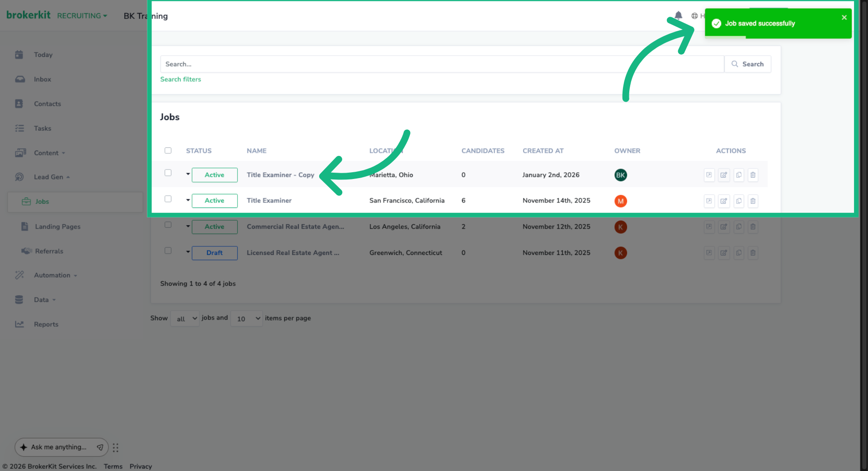Viewport: 868px width, 471px height.
Task: Duplicate the Licensed Real Estate Agent job
Action: (739, 253)
